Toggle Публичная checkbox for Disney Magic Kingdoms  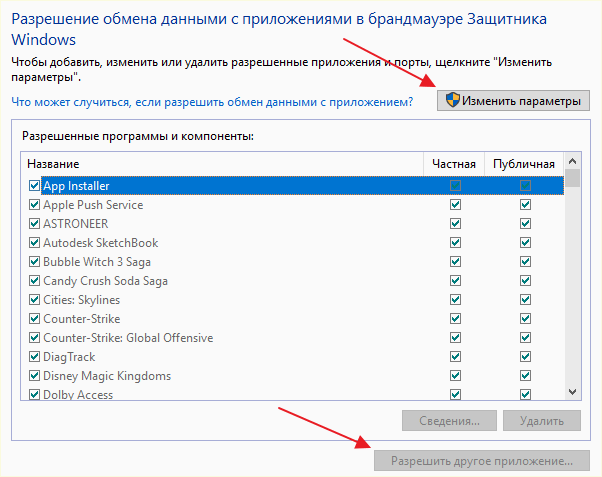(x=525, y=376)
